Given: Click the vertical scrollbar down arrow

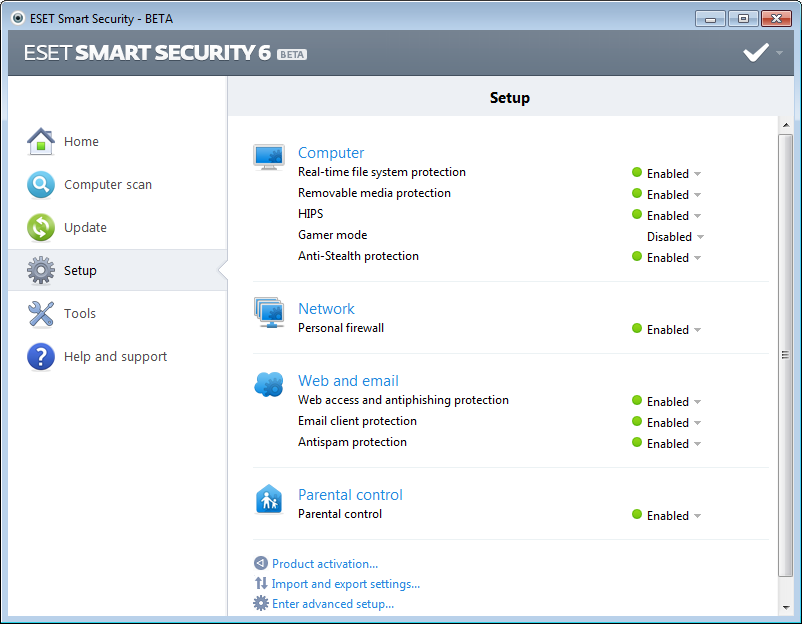Looking at the screenshot, I should pos(786,608).
